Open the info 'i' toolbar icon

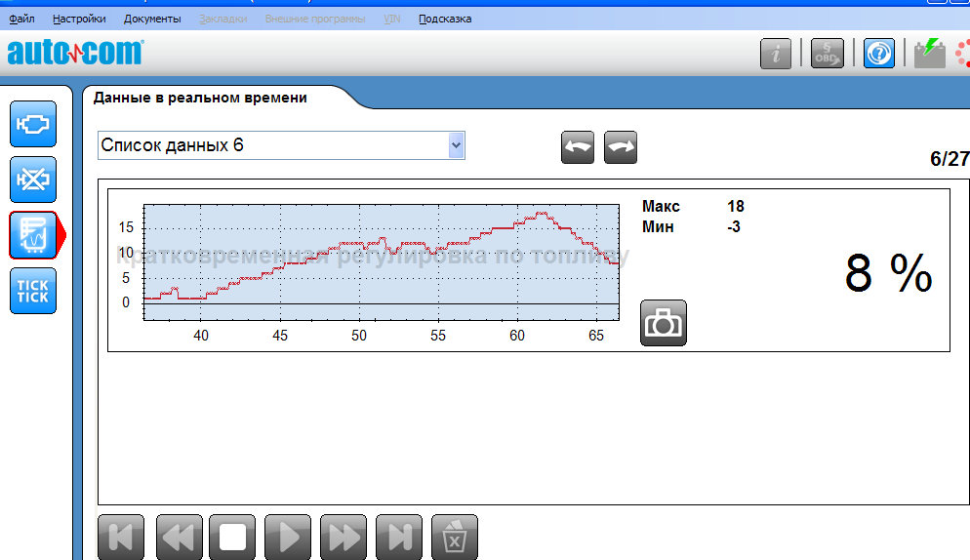coord(776,54)
